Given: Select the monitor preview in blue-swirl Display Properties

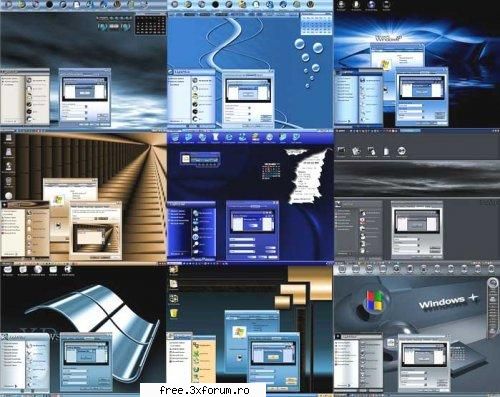Looking at the screenshot, I should coord(248,90).
